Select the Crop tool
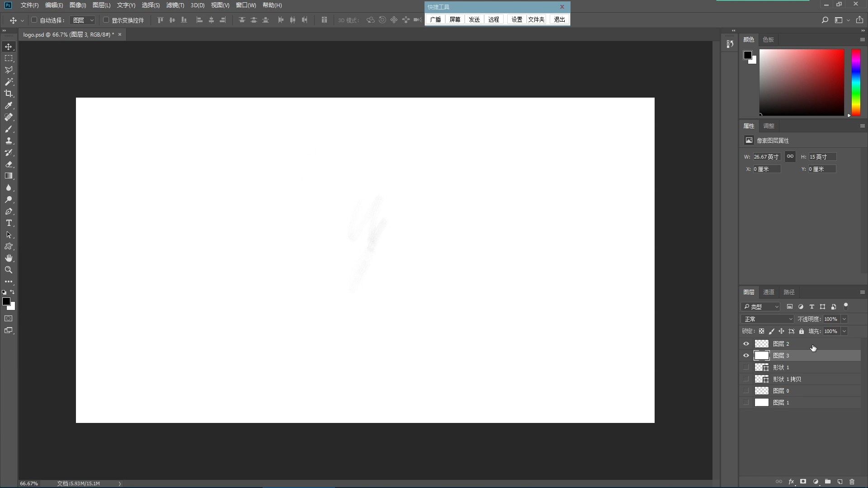 (x=9, y=94)
